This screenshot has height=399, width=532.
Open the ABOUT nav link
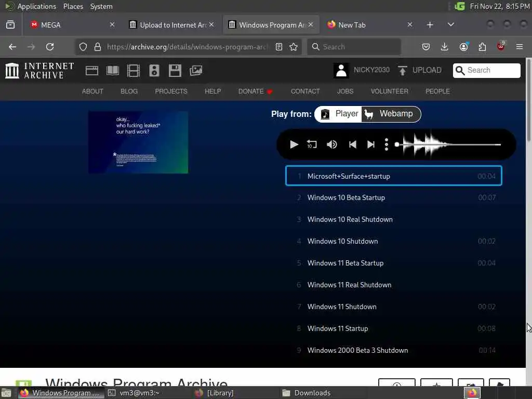point(92,91)
